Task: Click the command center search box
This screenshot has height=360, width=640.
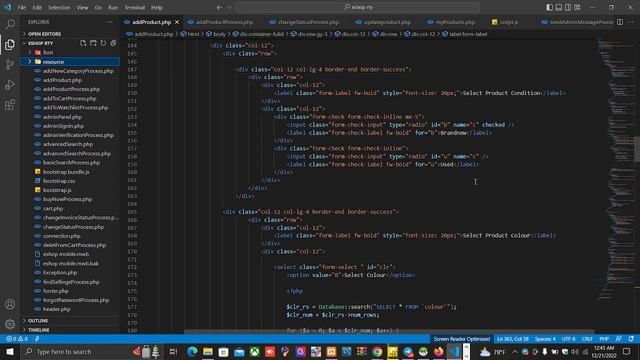Action: (358, 7)
